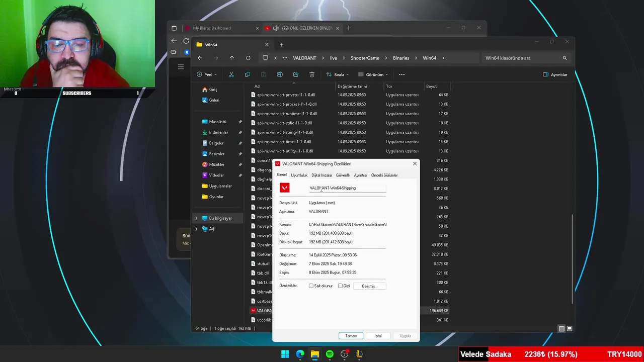Toggle the Ayrıntılar details pane
This screenshot has height=362, width=644.
point(555,74)
